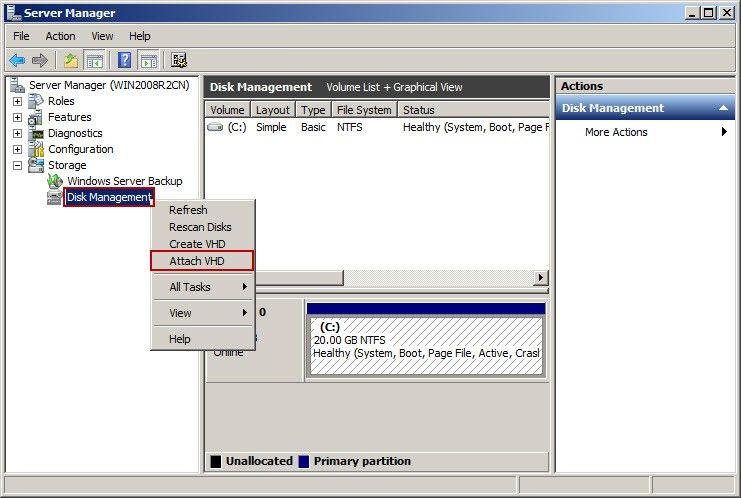
Task: Click the volume list horizontal scrollbar thumb
Action: point(299,277)
